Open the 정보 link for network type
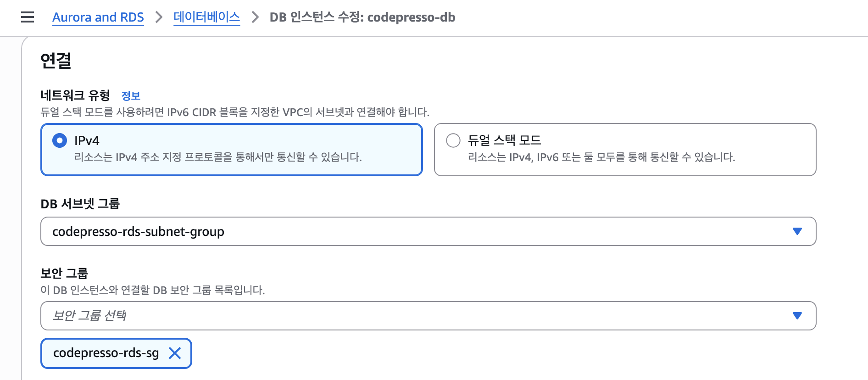 pyautogui.click(x=131, y=96)
